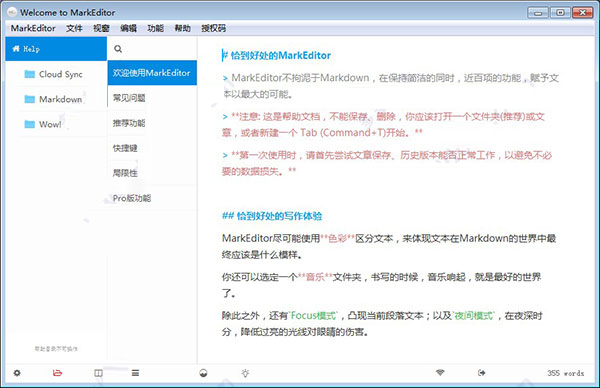Select the 推荐功能 article
600x388 pixels.
152,123
